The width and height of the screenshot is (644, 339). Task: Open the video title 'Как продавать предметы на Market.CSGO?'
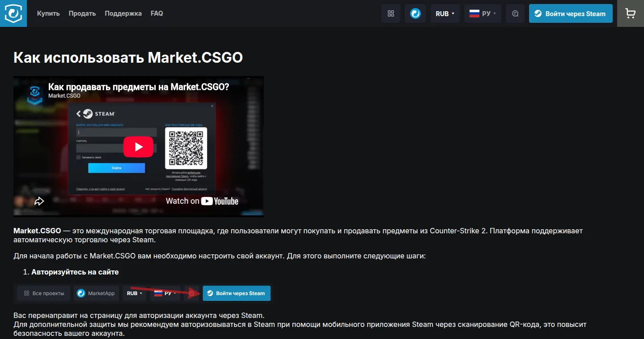(x=139, y=87)
